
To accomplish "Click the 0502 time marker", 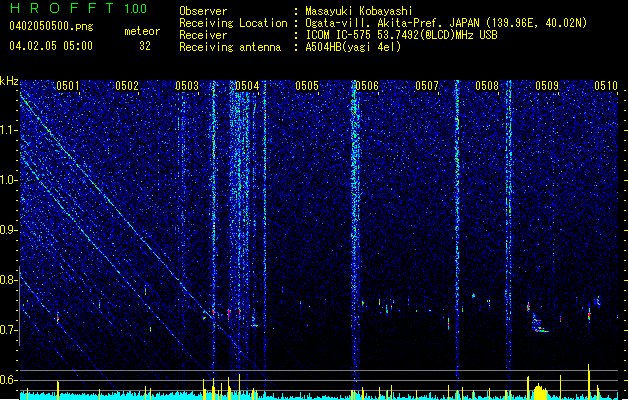I will tap(127, 86).
